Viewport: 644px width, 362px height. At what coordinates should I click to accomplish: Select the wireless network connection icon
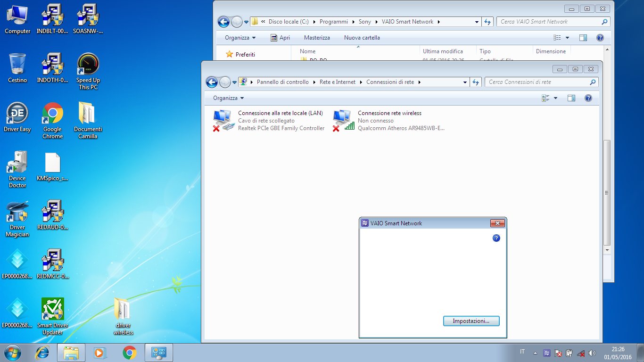point(343,121)
